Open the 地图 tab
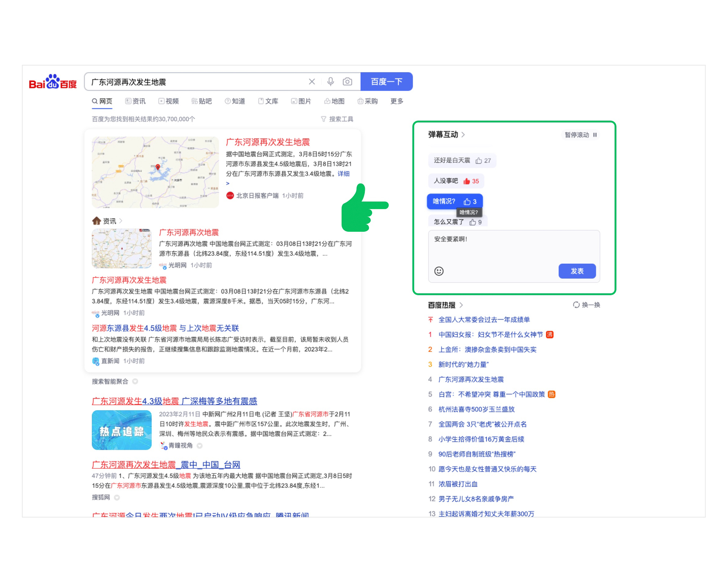Screen dimensions: 728x582 pyautogui.click(x=335, y=101)
